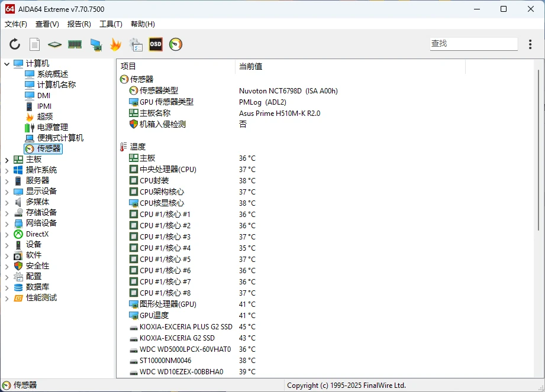Click Nuvoton NCT6798D sensor value
545x392 pixels.
(288, 91)
